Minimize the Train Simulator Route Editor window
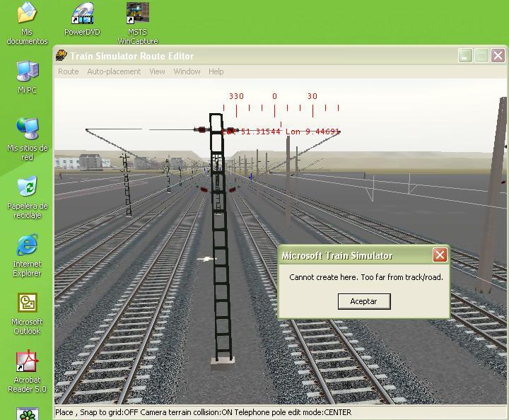Screen dimensions: 509x420 pyautogui.click(x=465, y=56)
